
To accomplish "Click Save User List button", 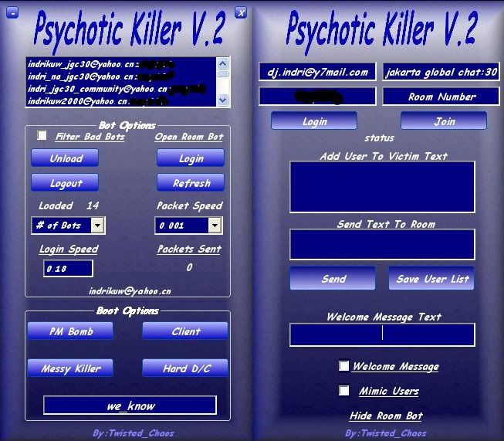I will pyautogui.click(x=431, y=278).
